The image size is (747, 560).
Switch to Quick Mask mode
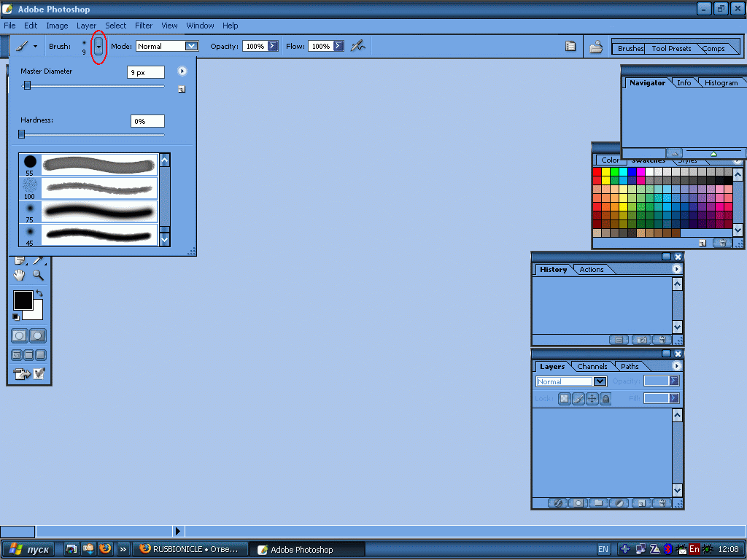pos(38,335)
